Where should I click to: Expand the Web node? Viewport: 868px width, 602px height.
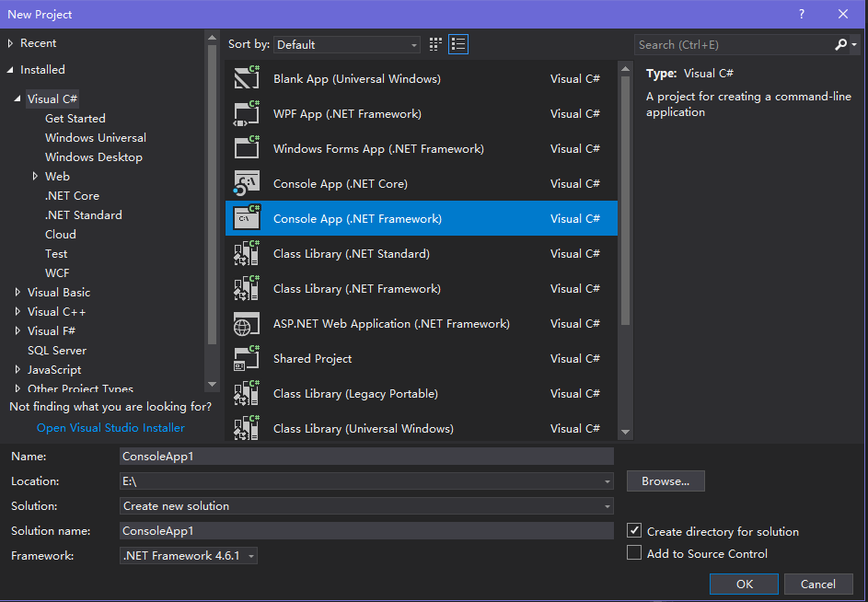[35, 176]
